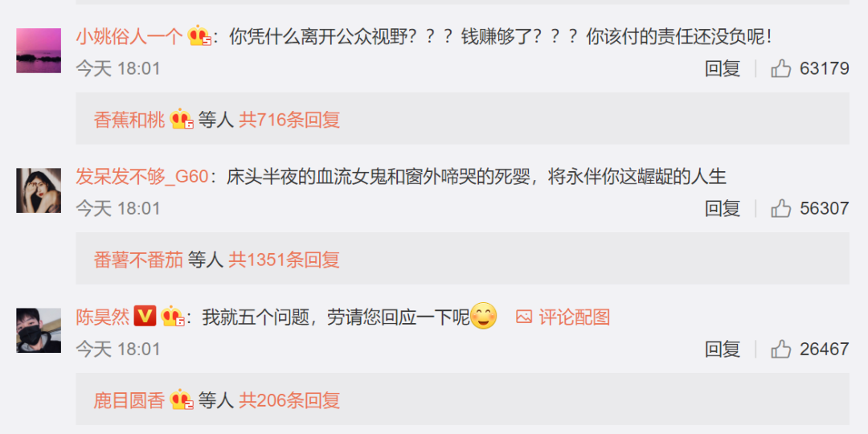Image resolution: width=868 pixels, height=434 pixels.
Task: Click the crown badge next to 小姚俗人一个
Action: [199, 36]
